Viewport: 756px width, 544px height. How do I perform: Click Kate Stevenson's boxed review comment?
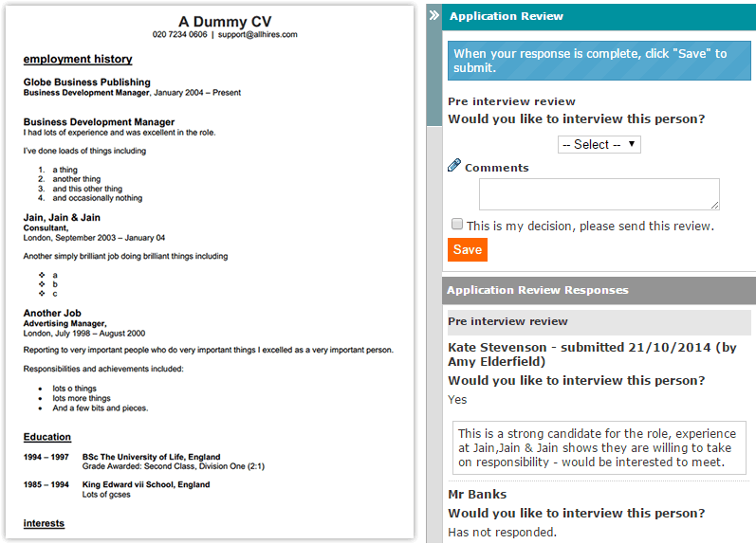coord(598,448)
